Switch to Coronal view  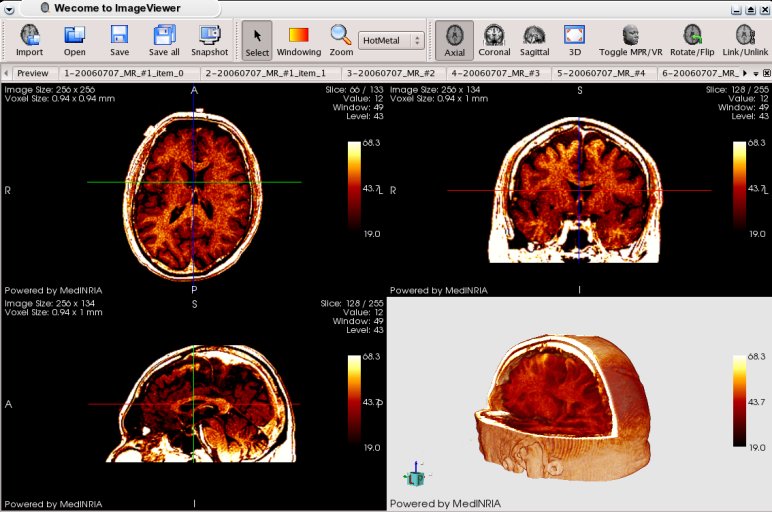[494, 40]
